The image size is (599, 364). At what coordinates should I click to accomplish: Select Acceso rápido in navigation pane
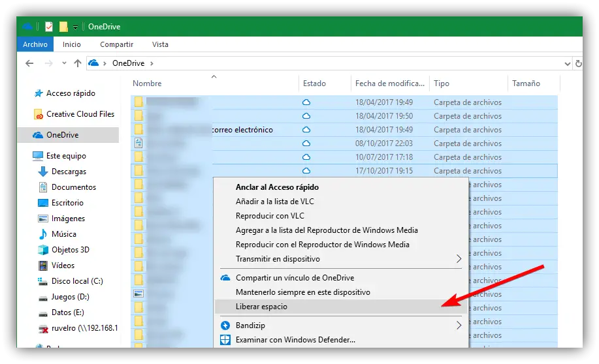tap(71, 93)
